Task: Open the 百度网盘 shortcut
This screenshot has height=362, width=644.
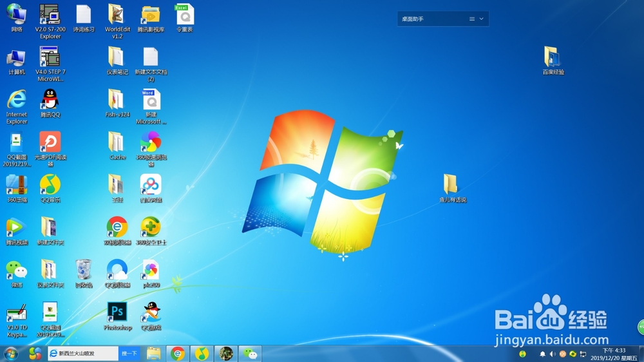Action: coord(151,189)
